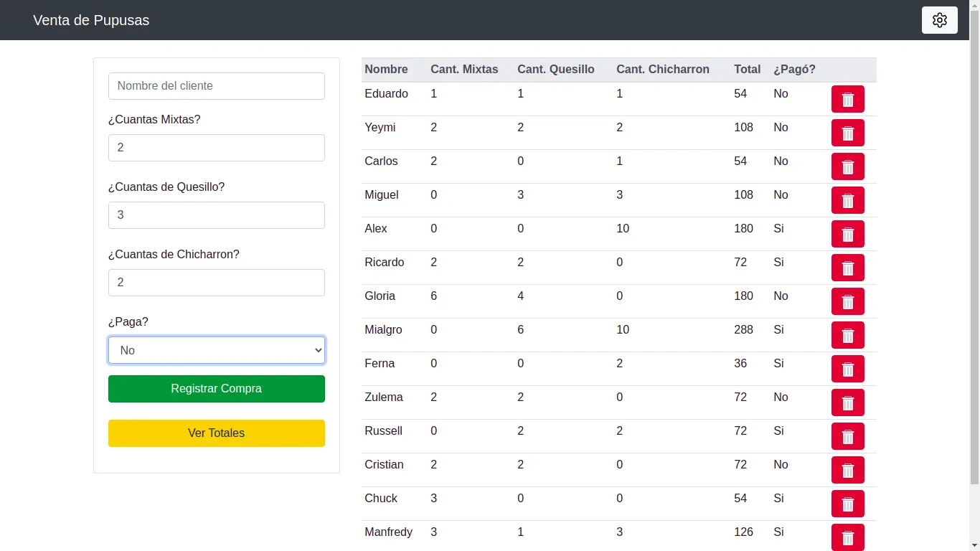
Task: Select the name Ricardo
Action: pyautogui.click(x=385, y=263)
